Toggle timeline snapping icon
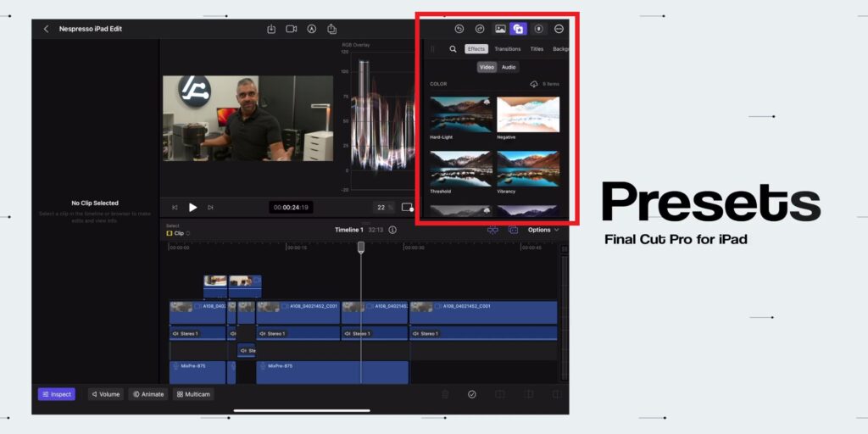This screenshot has width=868, height=434. point(492,230)
